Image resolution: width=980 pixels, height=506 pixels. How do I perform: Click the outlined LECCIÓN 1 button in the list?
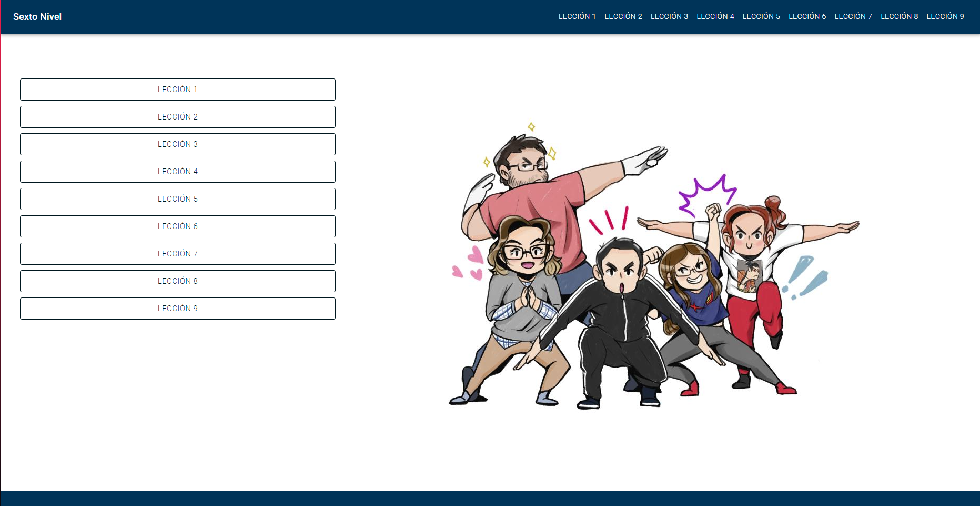(x=178, y=90)
